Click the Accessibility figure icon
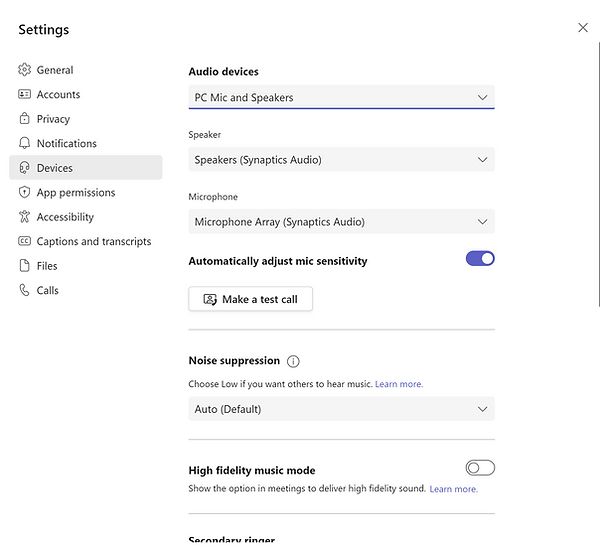The image size is (600, 553). (x=25, y=217)
